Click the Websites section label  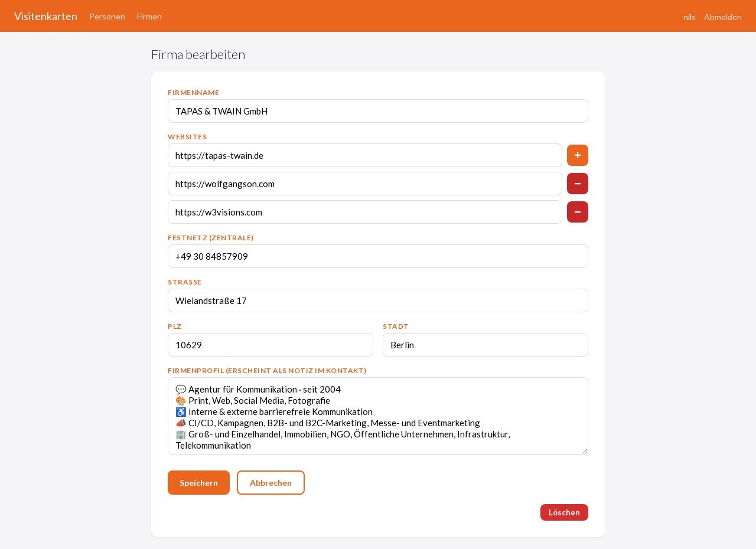click(x=187, y=137)
